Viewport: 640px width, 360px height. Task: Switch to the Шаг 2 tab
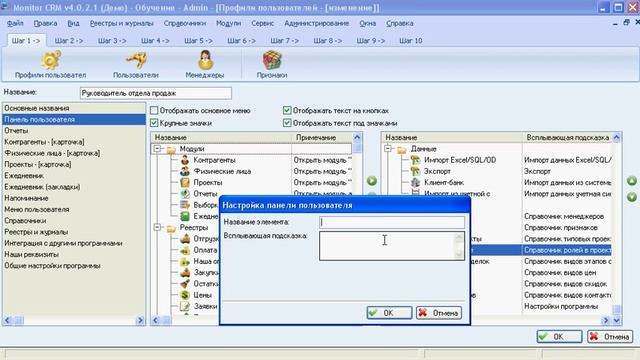tap(69, 40)
